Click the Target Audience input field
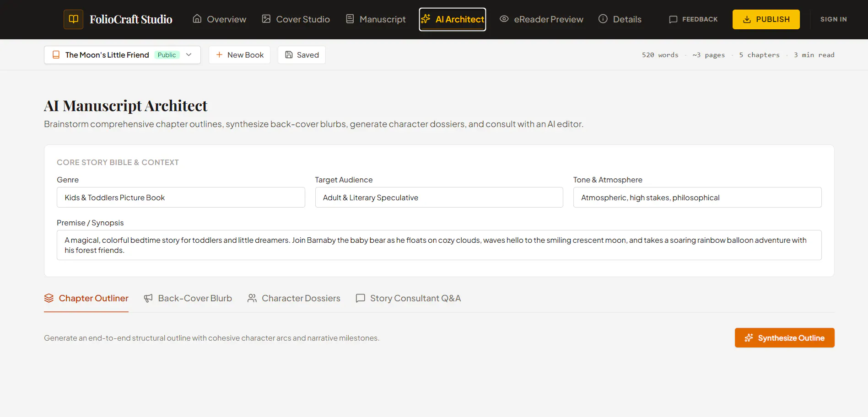This screenshot has height=417, width=868. pos(439,198)
